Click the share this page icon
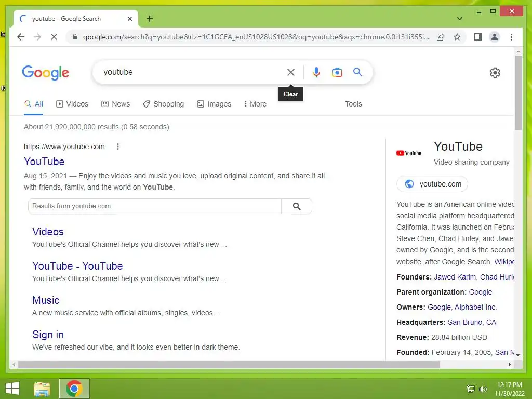Screen dimensions: 532x399 click(x=441, y=37)
